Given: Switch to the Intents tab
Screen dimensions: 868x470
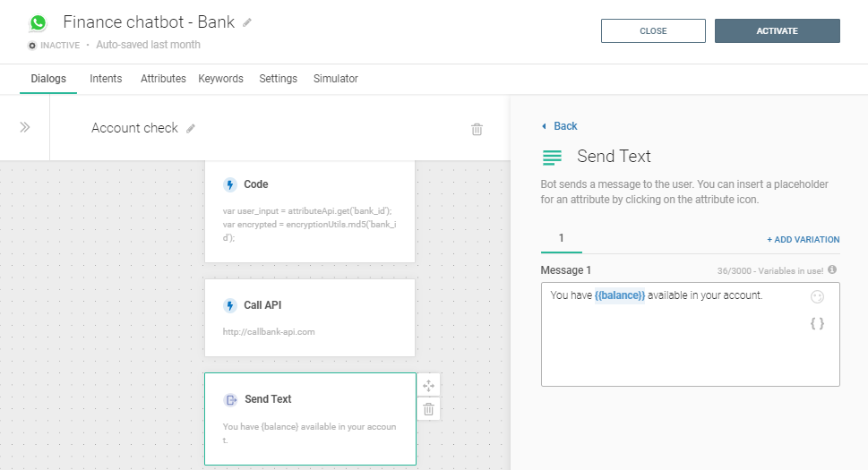Looking at the screenshot, I should click(106, 79).
